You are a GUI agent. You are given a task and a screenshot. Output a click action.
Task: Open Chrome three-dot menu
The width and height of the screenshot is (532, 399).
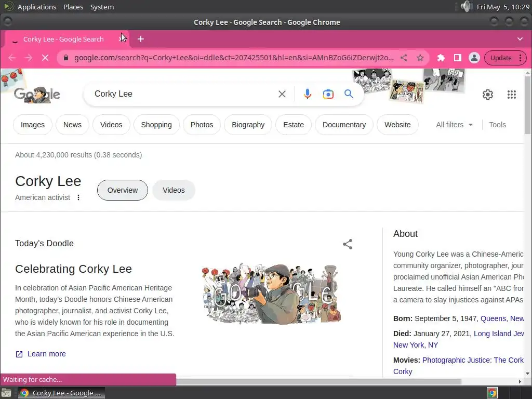[x=520, y=58]
